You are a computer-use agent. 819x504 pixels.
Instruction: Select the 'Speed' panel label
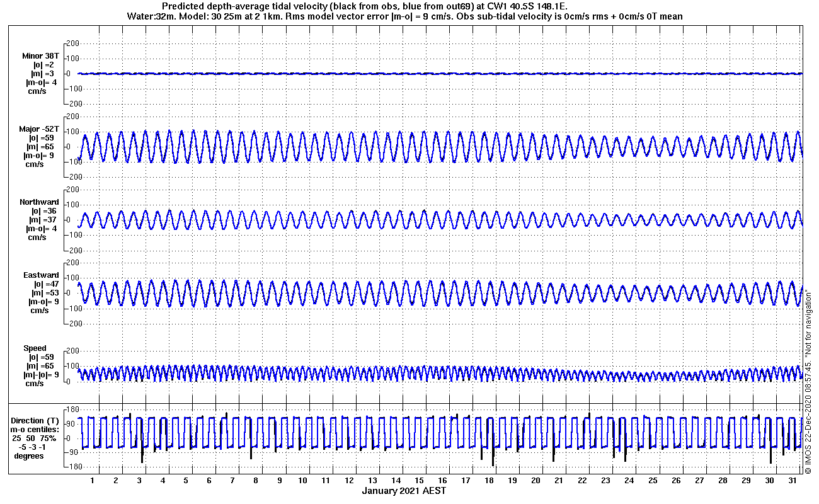pos(35,348)
